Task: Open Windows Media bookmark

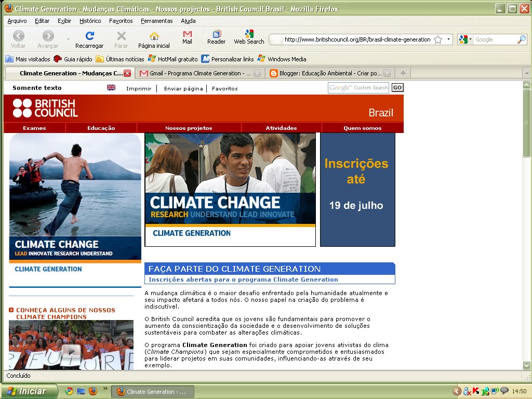Action: click(x=282, y=59)
